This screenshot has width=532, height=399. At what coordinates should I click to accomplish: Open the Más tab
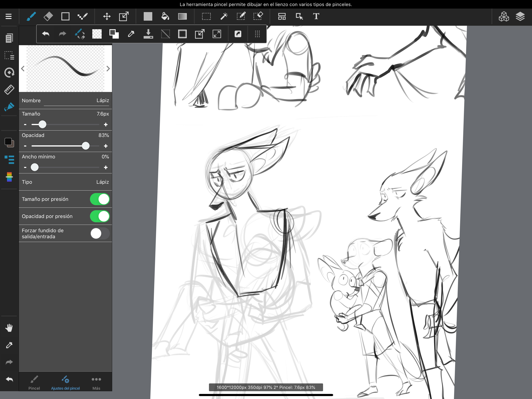coord(96,382)
